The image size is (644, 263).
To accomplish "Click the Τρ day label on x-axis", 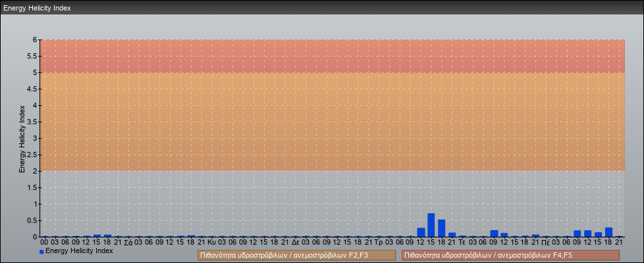I will 379,242.
